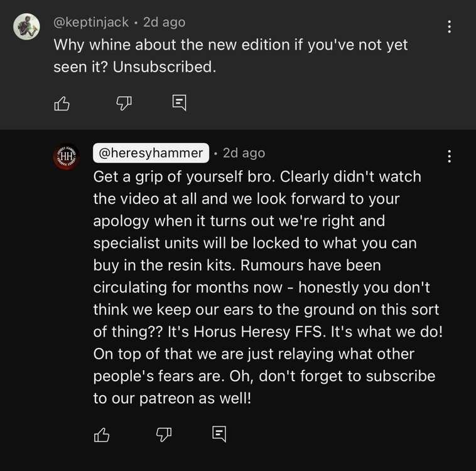The image size is (476, 471).
Task: Open three-dot menu on @keptinjack comment
Action: 449,27
